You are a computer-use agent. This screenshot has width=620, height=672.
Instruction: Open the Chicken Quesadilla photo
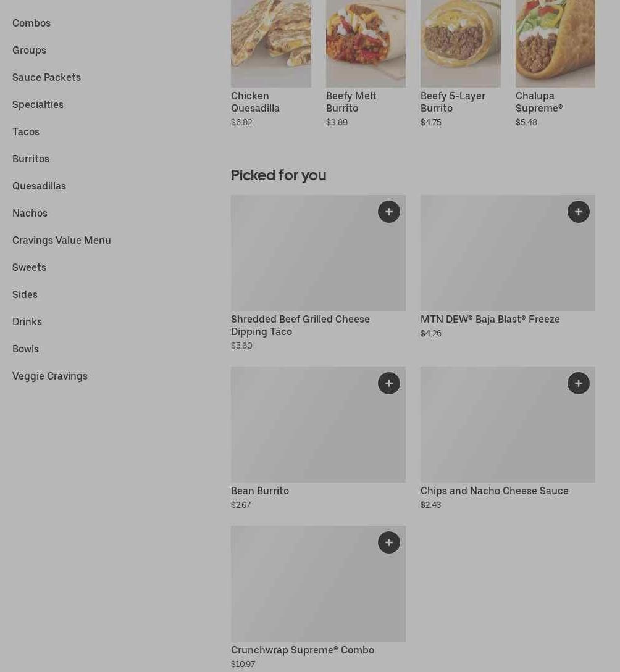click(x=270, y=43)
